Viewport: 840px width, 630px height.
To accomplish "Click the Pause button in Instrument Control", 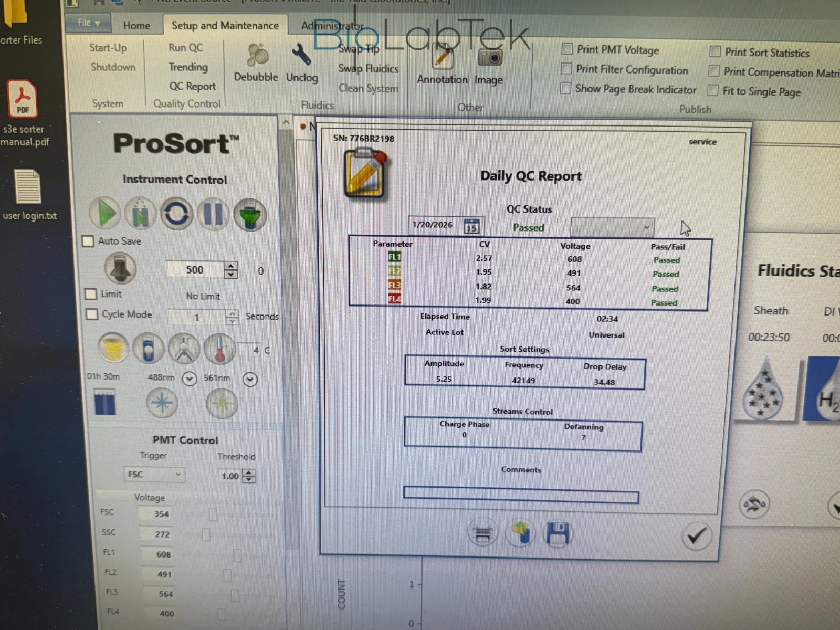I will click(213, 214).
